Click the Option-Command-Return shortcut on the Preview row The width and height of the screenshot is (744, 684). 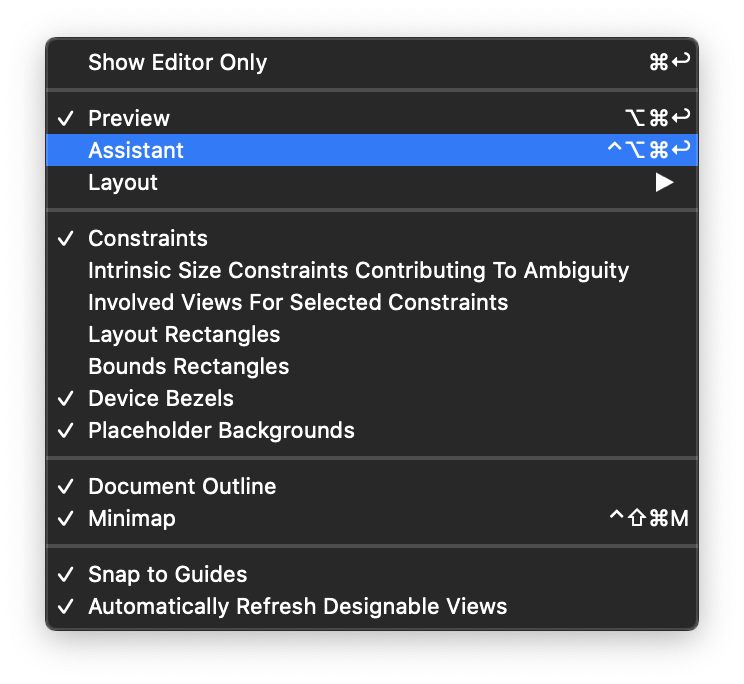click(x=657, y=118)
